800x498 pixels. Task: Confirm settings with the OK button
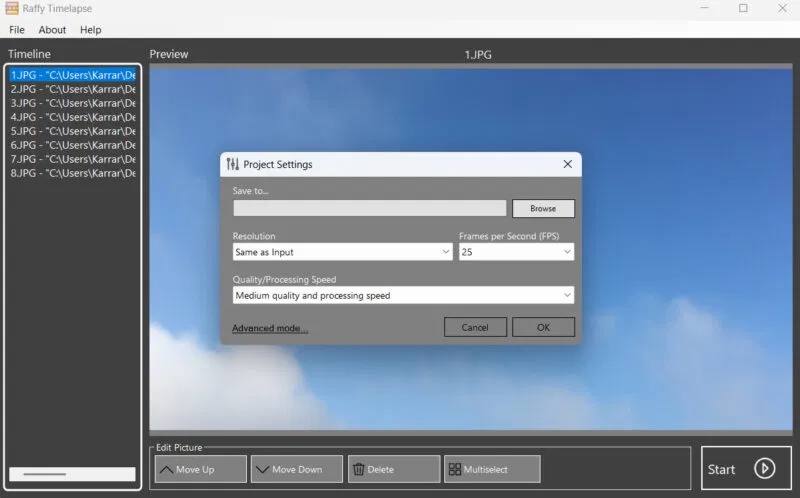pos(543,327)
